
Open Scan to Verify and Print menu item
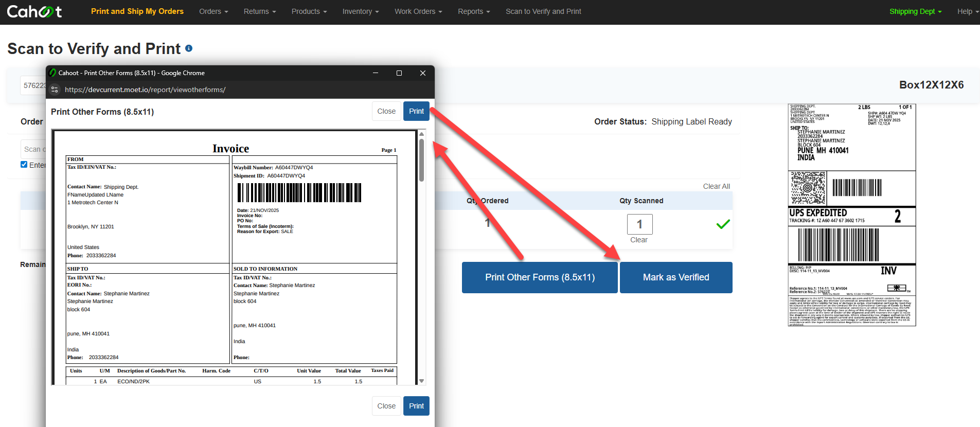(x=543, y=11)
